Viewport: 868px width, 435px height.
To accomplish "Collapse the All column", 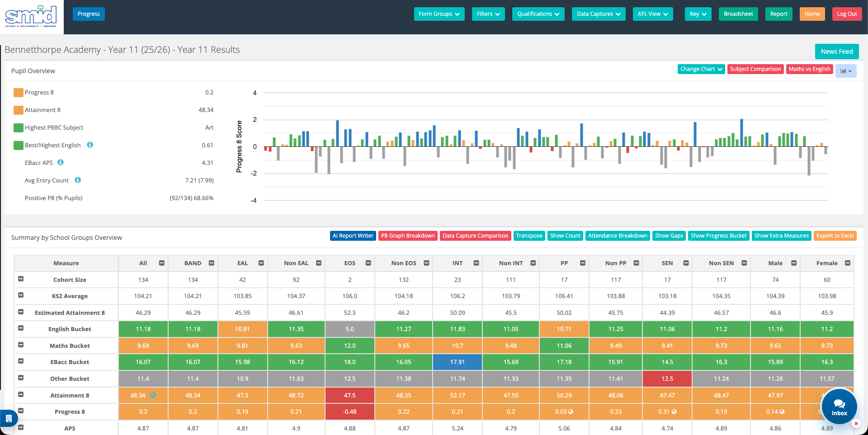I will (162, 263).
